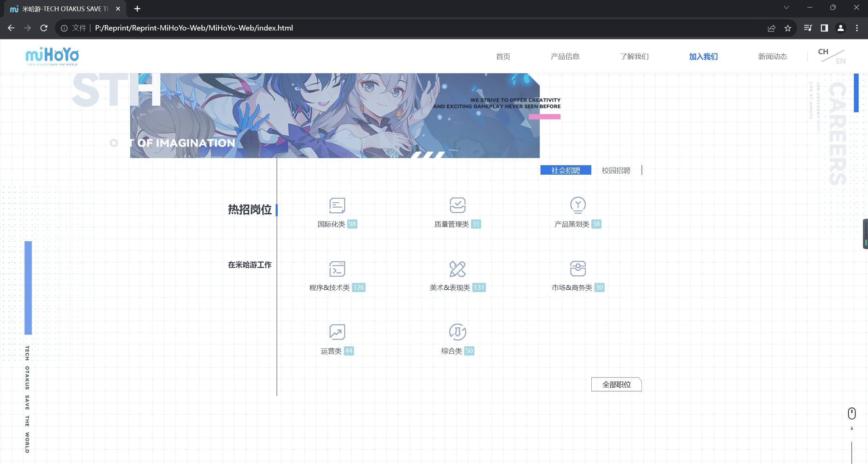Click the mouse scroll indicator icon
Image resolution: width=868 pixels, height=464 pixels.
click(x=852, y=413)
